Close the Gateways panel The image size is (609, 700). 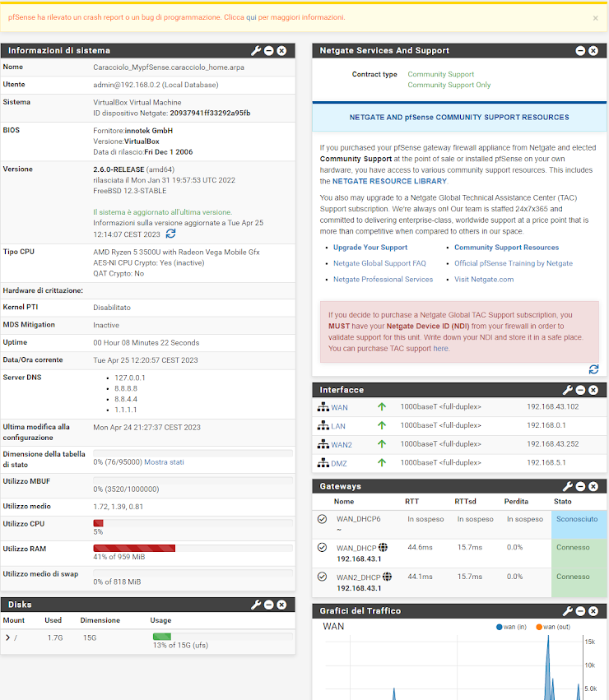pos(593,487)
